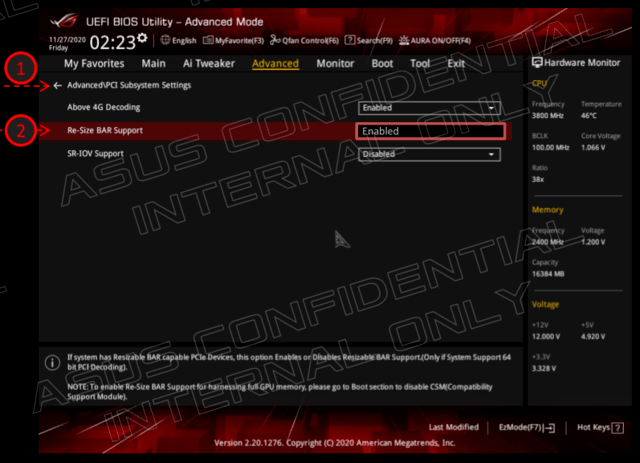Open the Monitor tab
The image size is (640, 463).
coord(335,64)
